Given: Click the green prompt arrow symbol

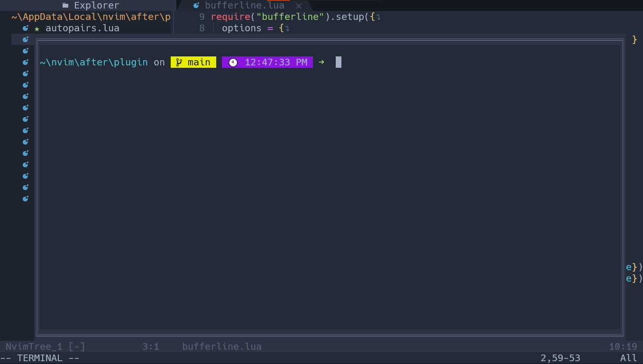Looking at the screenshot, I should [321, 62].
